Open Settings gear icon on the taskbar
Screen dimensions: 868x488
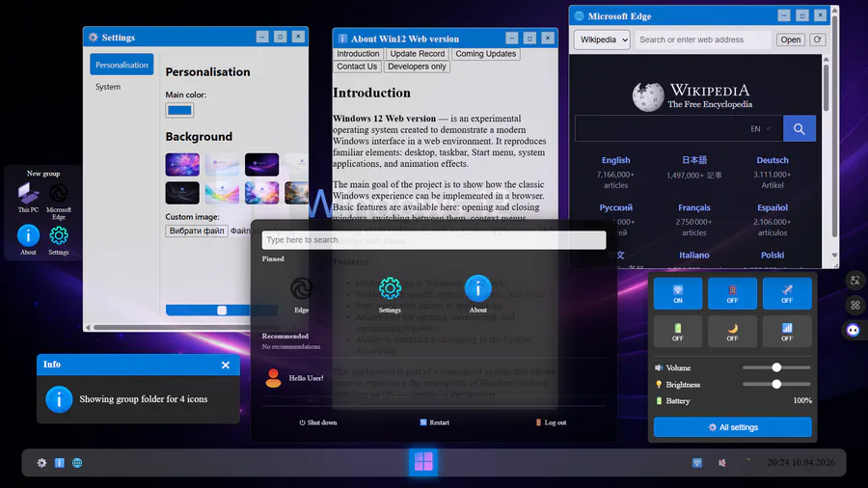(42, 463)
